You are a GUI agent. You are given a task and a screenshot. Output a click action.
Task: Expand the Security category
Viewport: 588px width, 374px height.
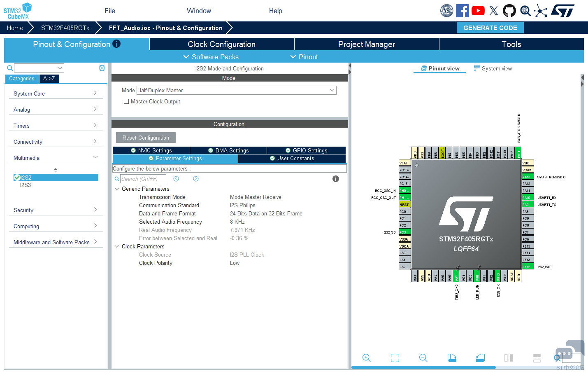[x=56, y=210]
